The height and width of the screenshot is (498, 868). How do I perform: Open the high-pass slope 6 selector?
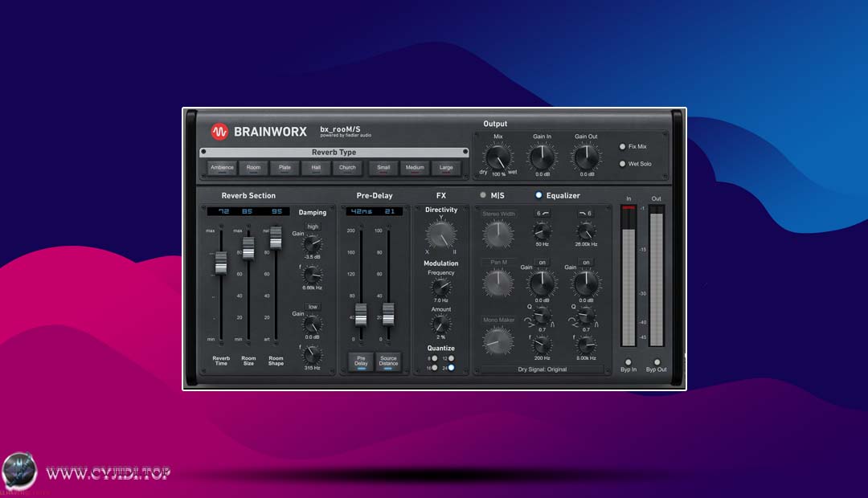(x=542, y=213)
